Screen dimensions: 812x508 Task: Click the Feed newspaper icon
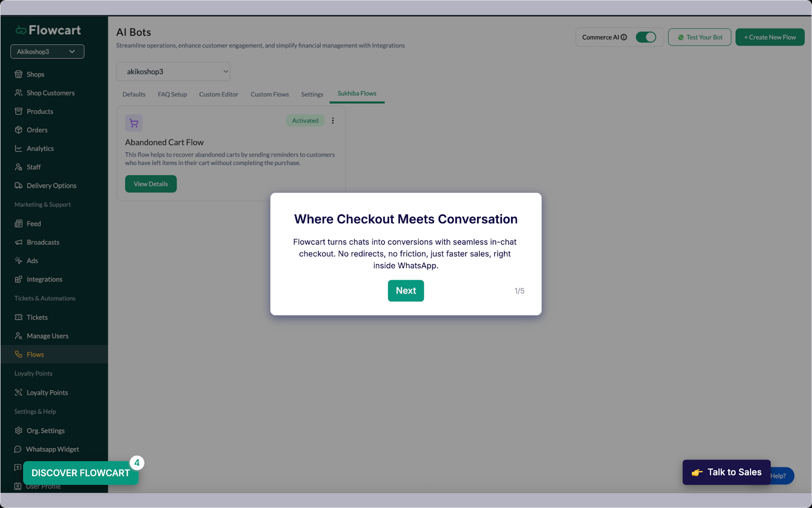click(x=19, y=224)
